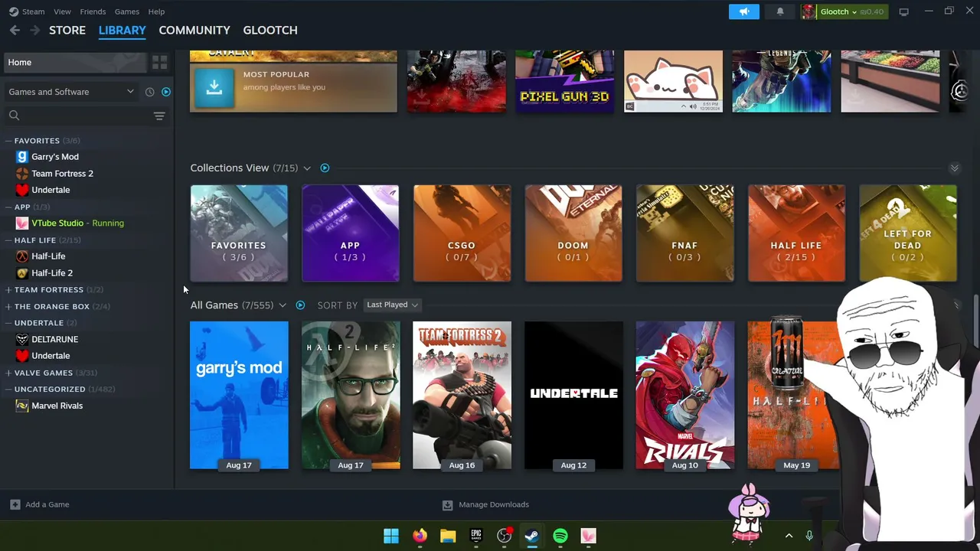Expand the VALVE GAMES group
The width and height of the screenshot is (980, 551).
(x=8, y=373)
